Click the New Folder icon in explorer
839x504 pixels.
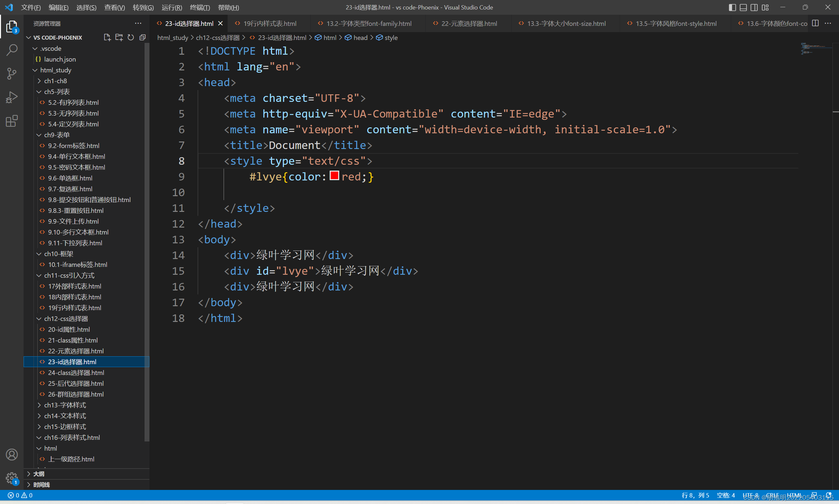point(119,37)
